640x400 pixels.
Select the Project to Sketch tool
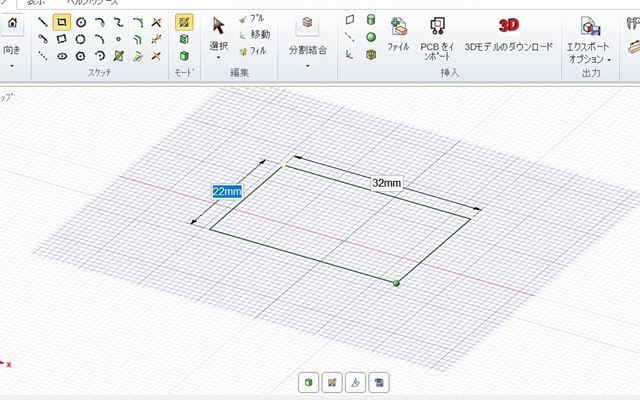tap(118, 56)
